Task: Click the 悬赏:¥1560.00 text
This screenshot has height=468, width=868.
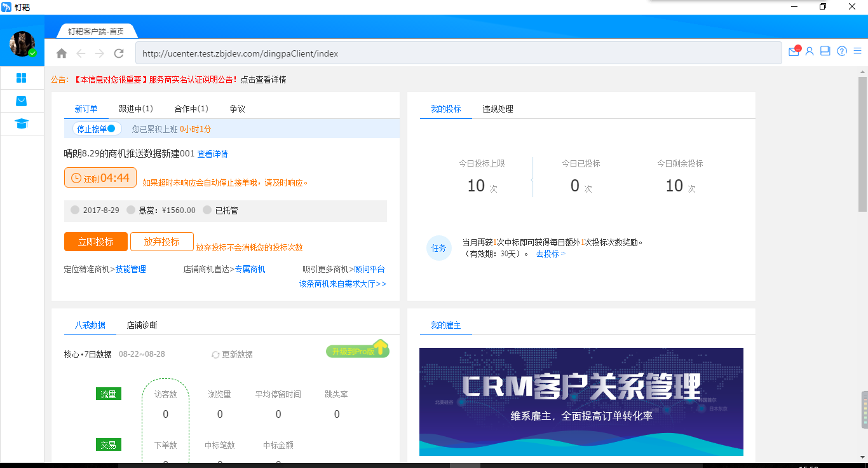Action: coord(167,210)
